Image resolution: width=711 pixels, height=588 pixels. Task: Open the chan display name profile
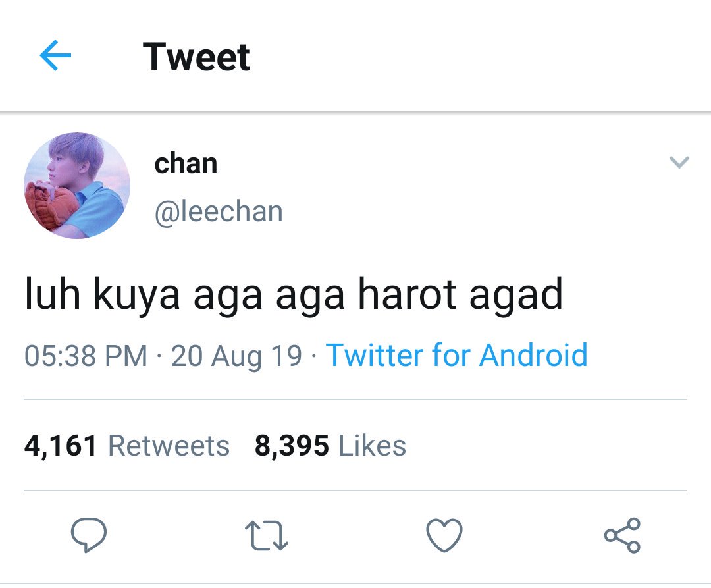(186, 164)
